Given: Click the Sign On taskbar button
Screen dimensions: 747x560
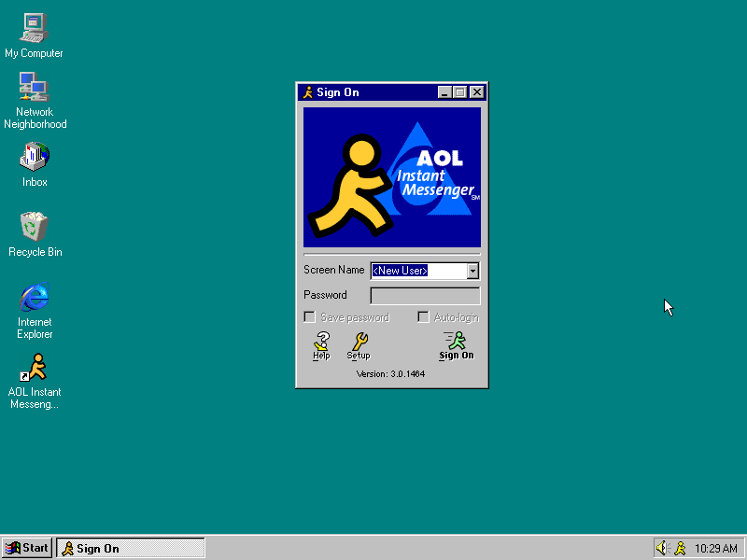Looking at the screenshot, I should (131, 548).
